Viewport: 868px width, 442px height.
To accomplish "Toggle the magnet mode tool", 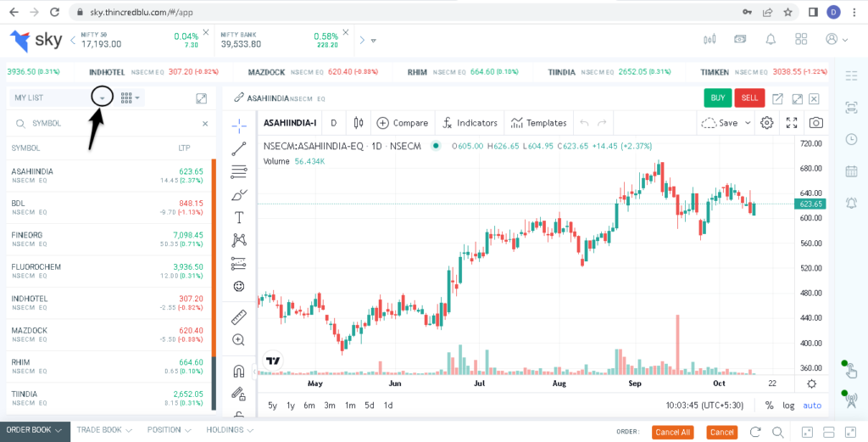I will point(239,371).
